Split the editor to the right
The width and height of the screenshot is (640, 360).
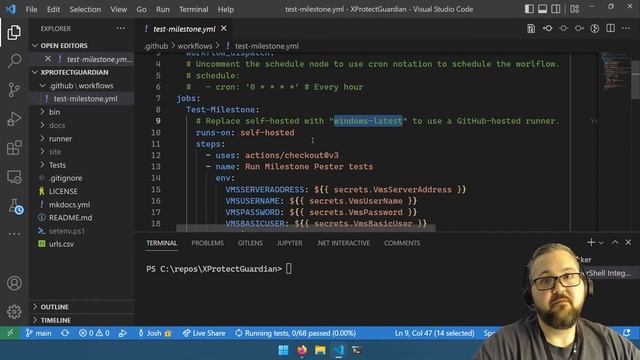[610, 29]
